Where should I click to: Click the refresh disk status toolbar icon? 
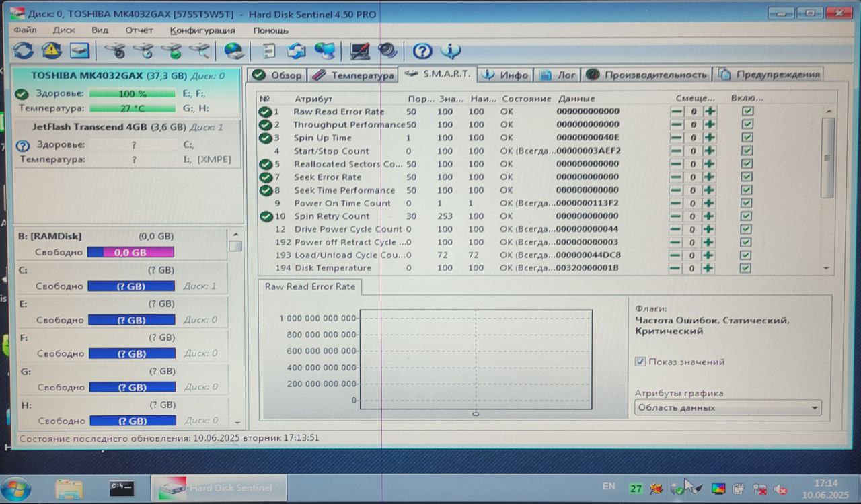[24, 50]
